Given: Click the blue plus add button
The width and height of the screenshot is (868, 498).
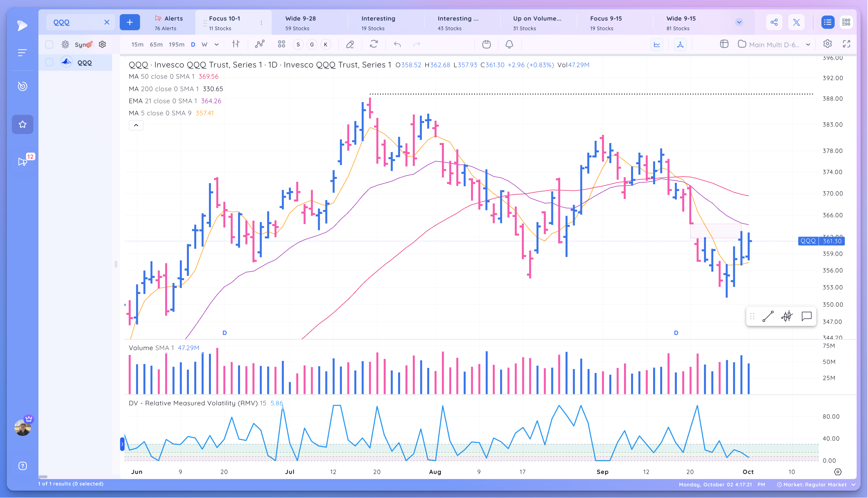Looking at the screenshot, I should coord(130,22).
